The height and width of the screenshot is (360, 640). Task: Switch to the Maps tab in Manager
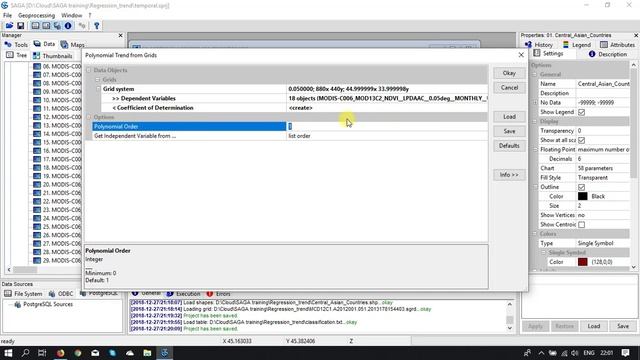pos(73,44)
